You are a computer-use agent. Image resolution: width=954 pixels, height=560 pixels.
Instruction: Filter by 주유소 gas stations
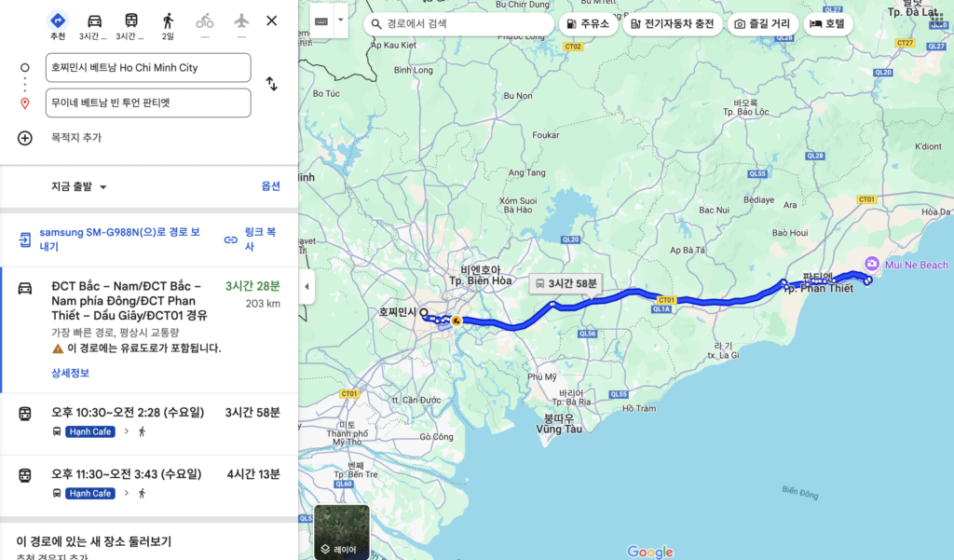tap(588, 23)
